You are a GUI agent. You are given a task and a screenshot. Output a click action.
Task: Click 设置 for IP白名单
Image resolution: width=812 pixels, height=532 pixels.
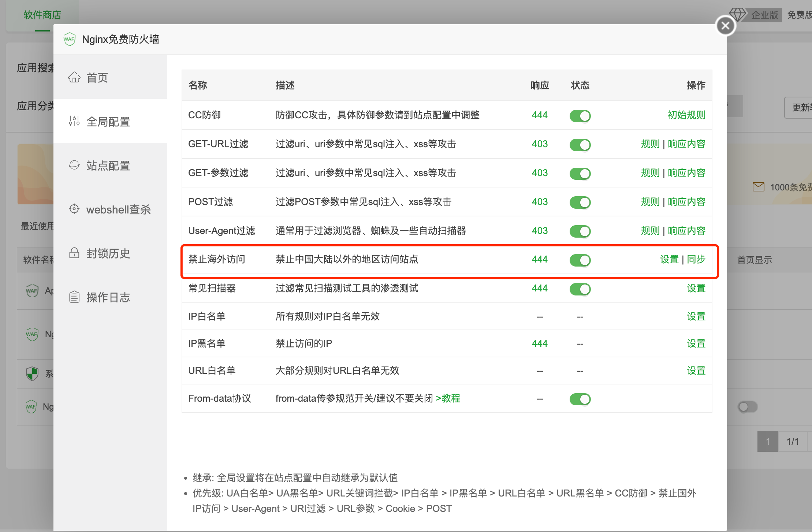[696, 316]
